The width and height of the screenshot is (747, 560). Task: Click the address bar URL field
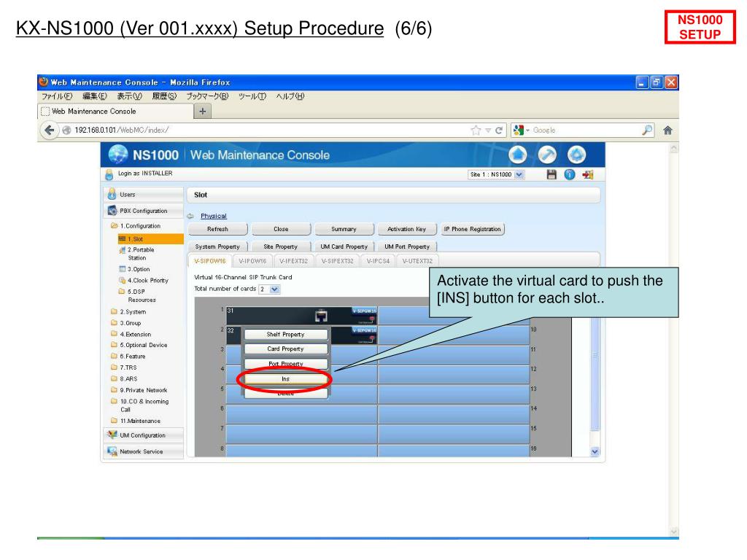pos(267,130)
